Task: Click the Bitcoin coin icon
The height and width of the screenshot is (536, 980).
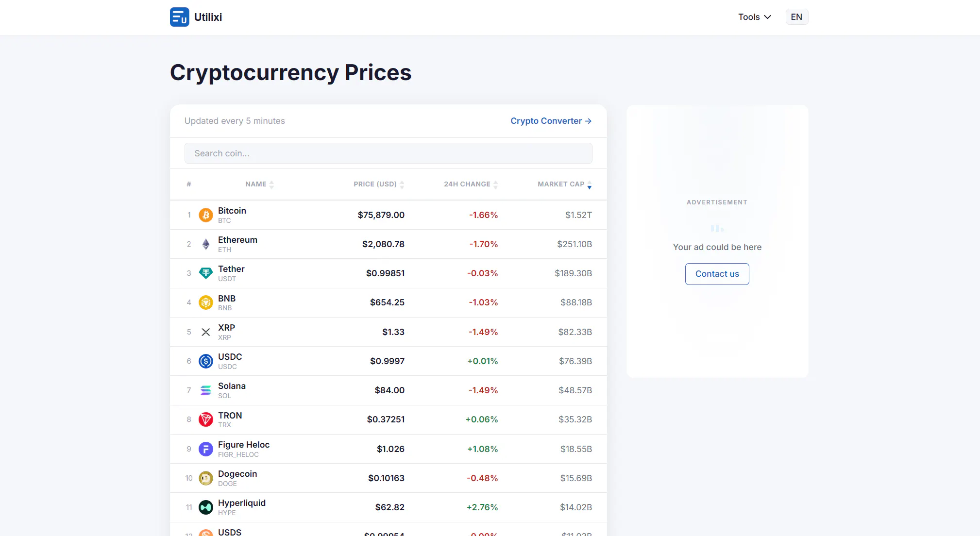Action: click(x=206, y=215)
